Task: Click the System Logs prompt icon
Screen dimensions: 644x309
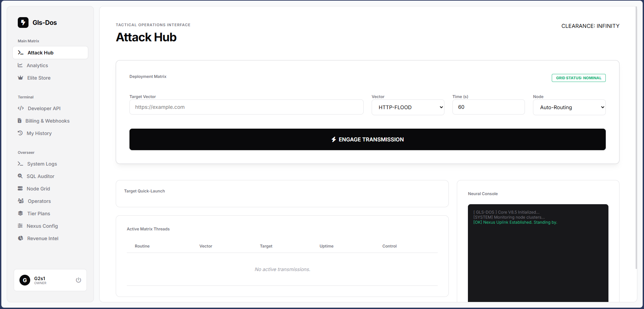Action: click(20, 164)
